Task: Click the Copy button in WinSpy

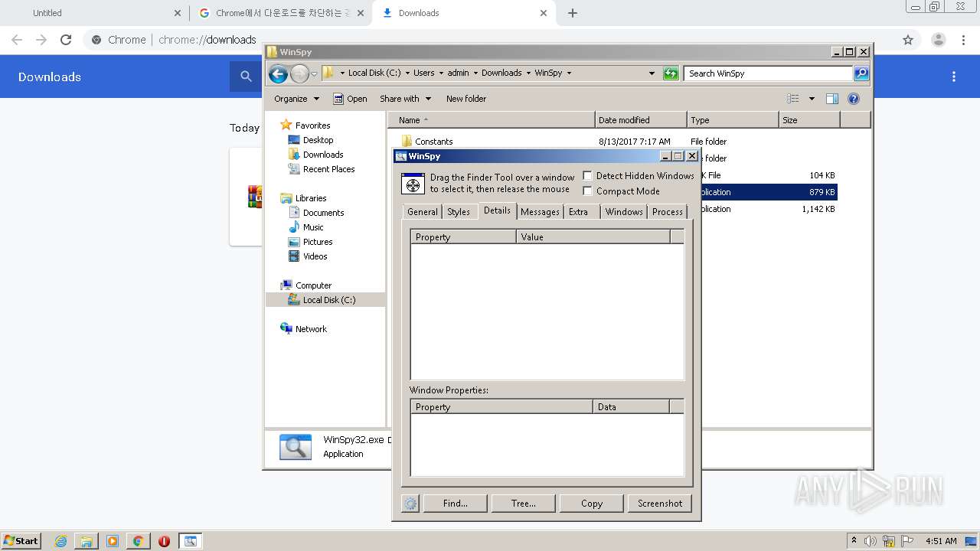Action: coord(592,504)
